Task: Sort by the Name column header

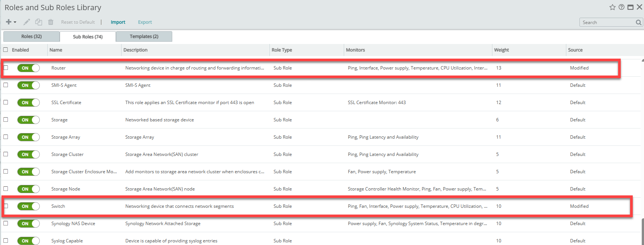Action: point(56,50)
